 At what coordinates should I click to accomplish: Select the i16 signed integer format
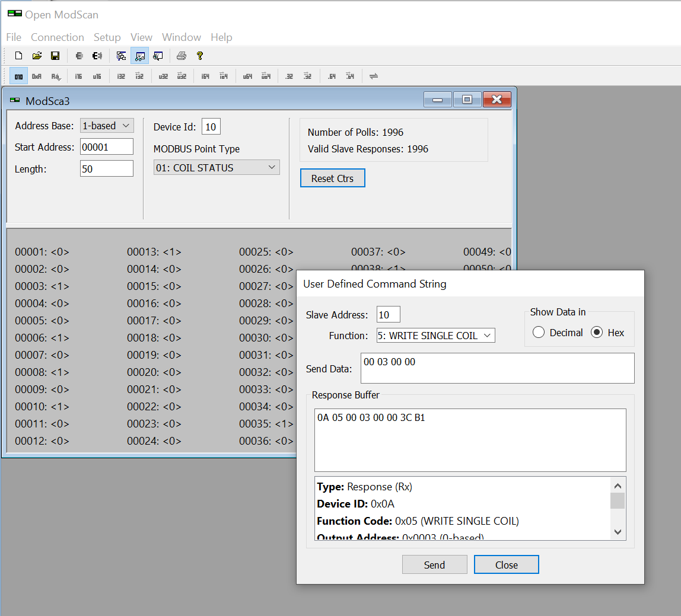coord(79,76)
